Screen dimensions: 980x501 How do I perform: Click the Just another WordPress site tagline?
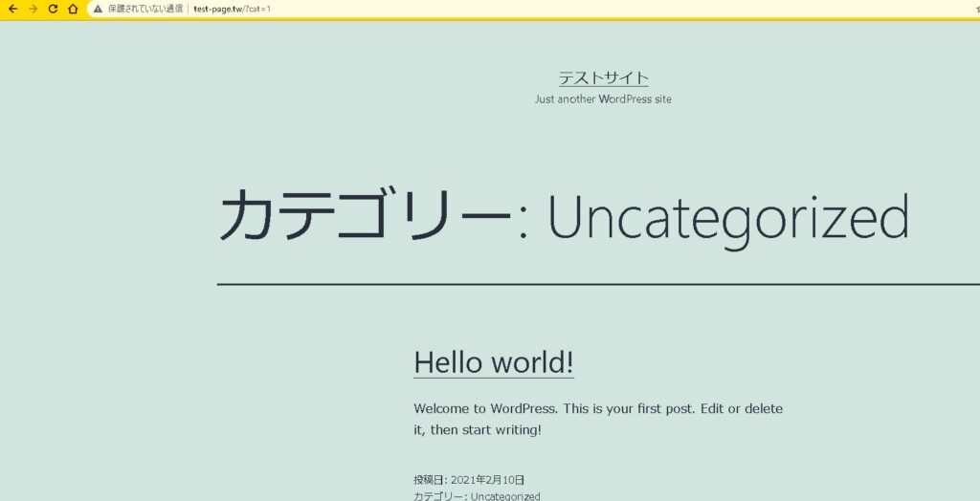[603, 99]
